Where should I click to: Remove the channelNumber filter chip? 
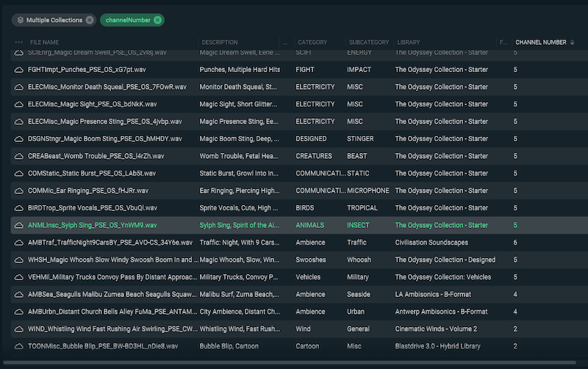point(157,20)
